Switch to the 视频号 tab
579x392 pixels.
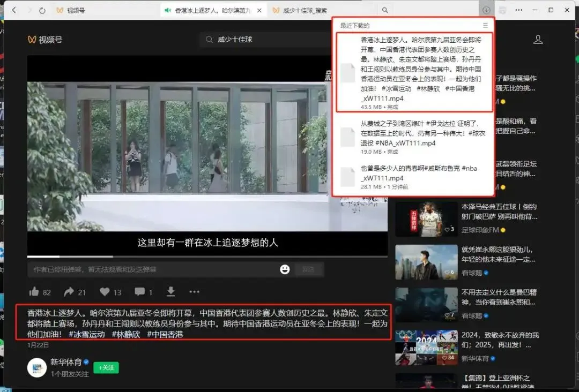click(71, 10)
